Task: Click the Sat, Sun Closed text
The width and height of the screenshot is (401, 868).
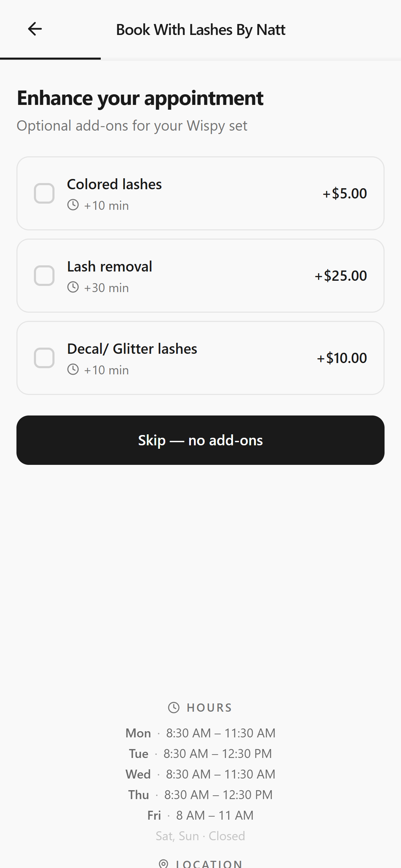Action: pos(200,836)
